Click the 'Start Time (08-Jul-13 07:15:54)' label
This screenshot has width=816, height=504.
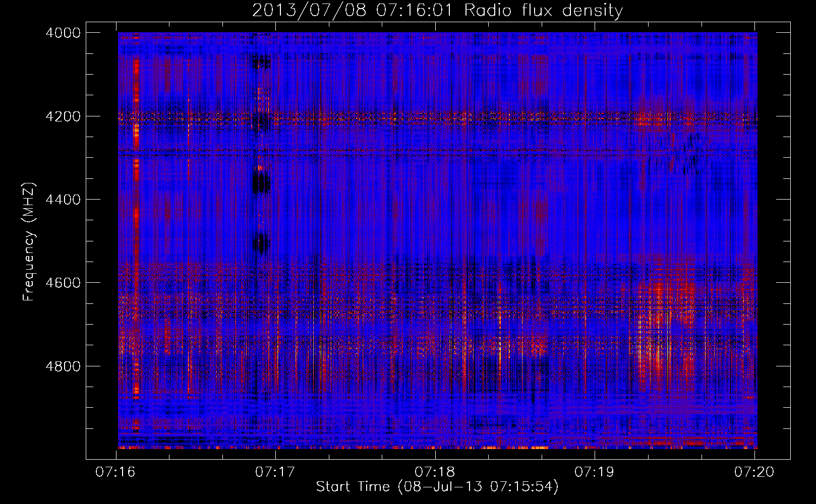[x=437, y=486]
